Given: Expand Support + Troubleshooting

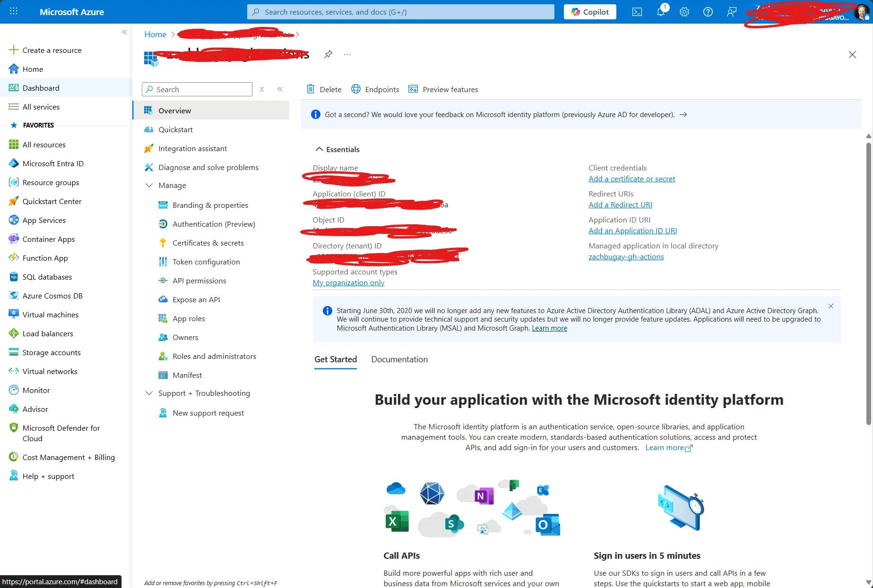Looking at the screenshot, I should [x=149, y=393].
